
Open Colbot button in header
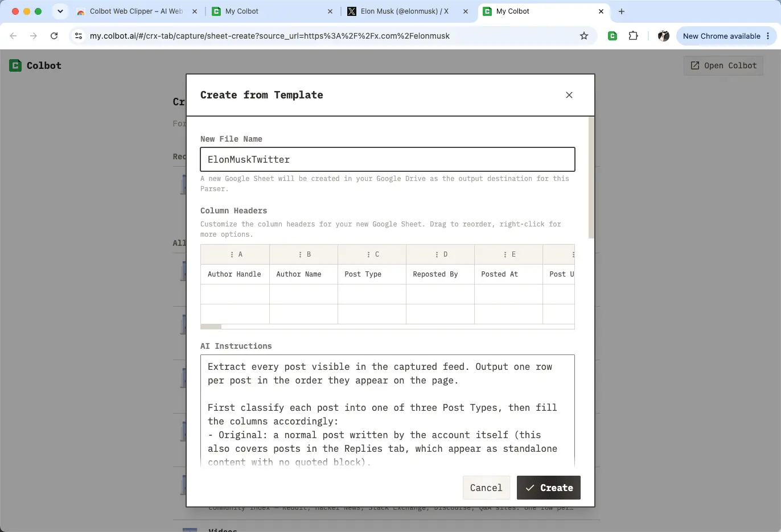pyautogui.click(x=724, y=65)
